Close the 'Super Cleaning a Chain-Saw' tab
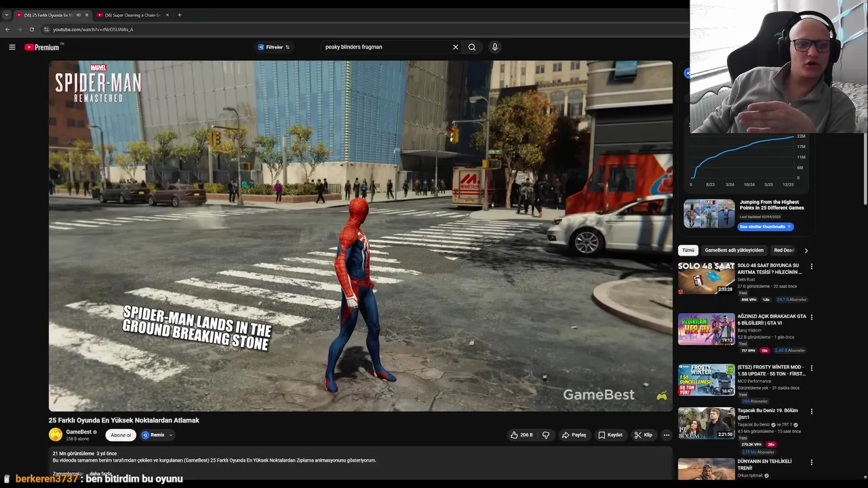The height and width of the screenshot is (488, 868). click(x=167, y=15)
